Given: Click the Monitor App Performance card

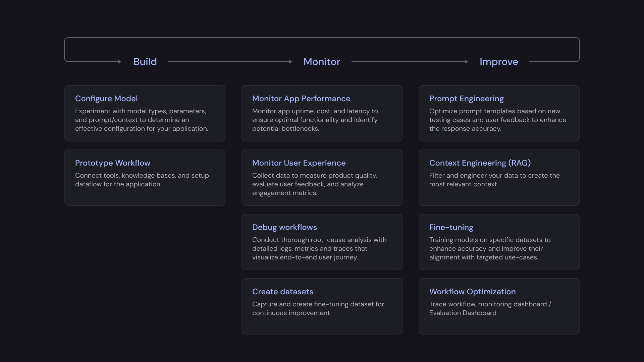Looking at the screenshot, I should coord(321,113).
